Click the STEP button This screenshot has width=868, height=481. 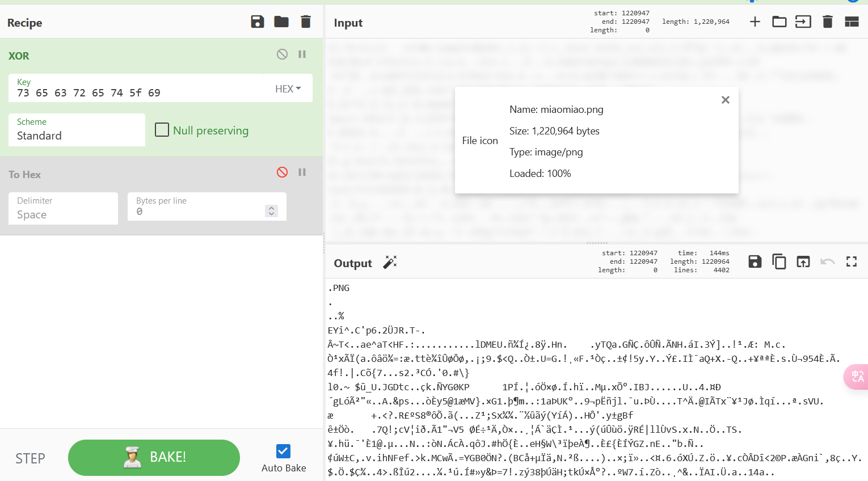click(x=30, y=458)
